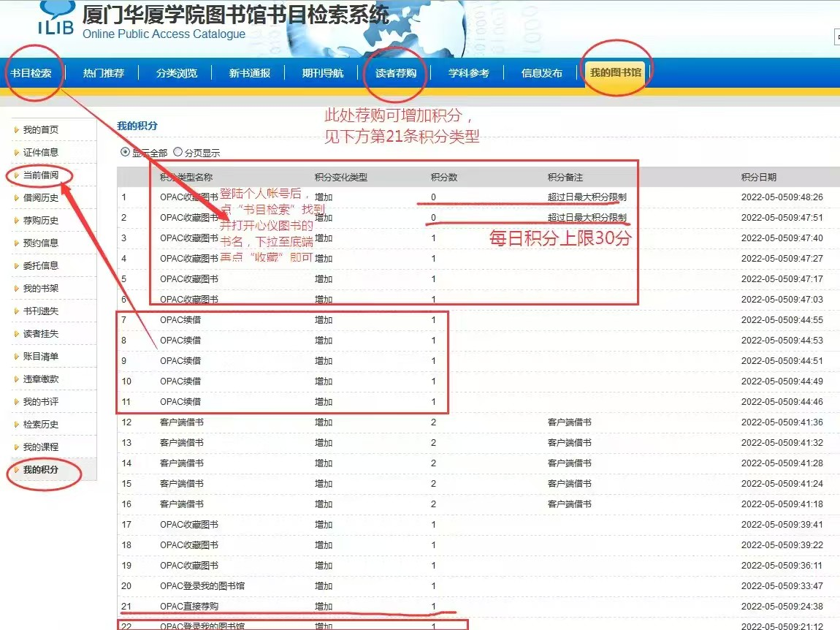The image size is (840, 630).
Task: Open 检索历史 in the sidebar
Action: pyautogui.click(x=41, y=424)
